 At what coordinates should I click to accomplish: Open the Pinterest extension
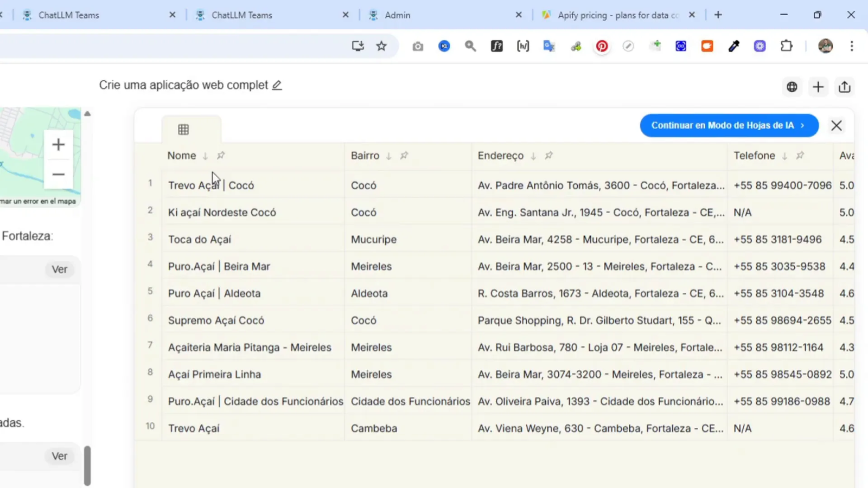coord(602,46)
